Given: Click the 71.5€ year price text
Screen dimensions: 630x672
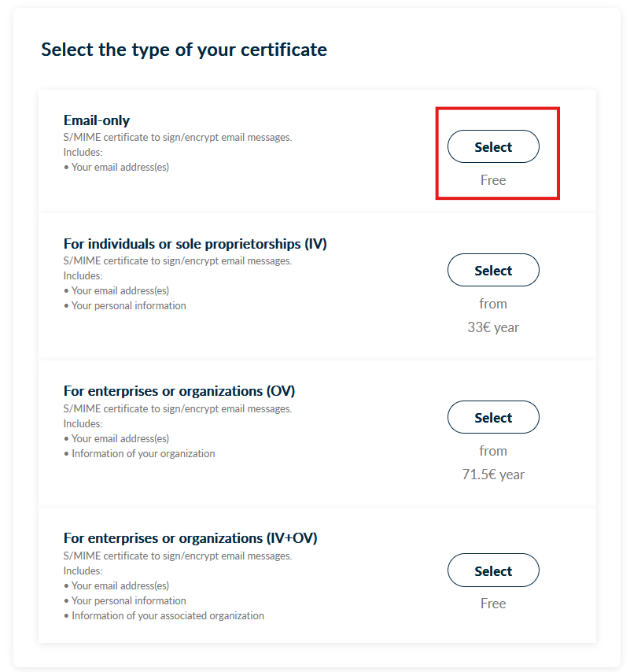Looking at the screenshot, I should coord(493,474).
